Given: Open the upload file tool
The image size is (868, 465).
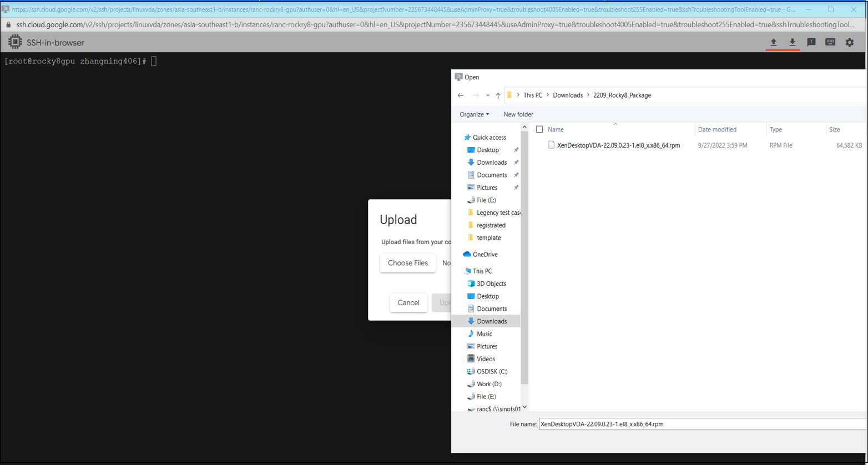Looking at the screenshot, I should [x=773, y=42].
